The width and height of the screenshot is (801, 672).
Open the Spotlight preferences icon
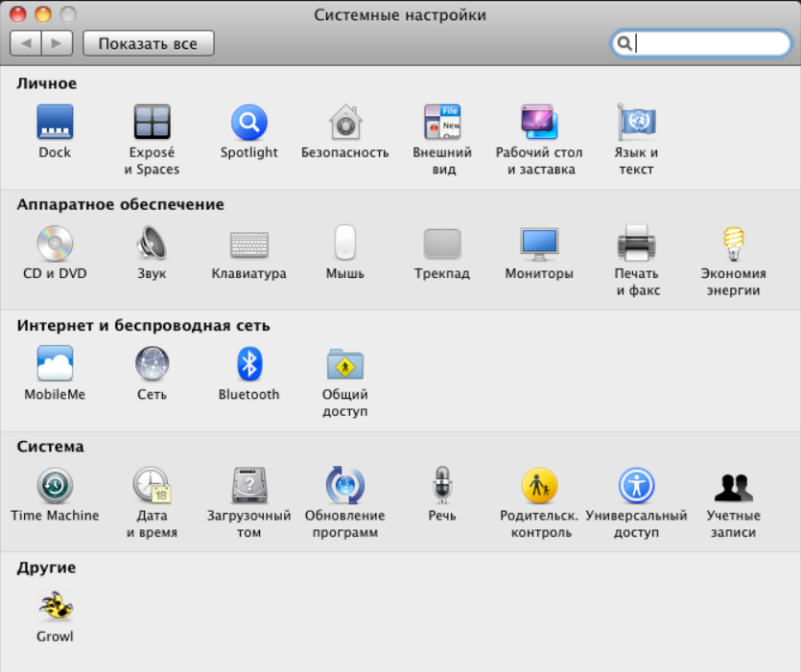pos(248,124)
